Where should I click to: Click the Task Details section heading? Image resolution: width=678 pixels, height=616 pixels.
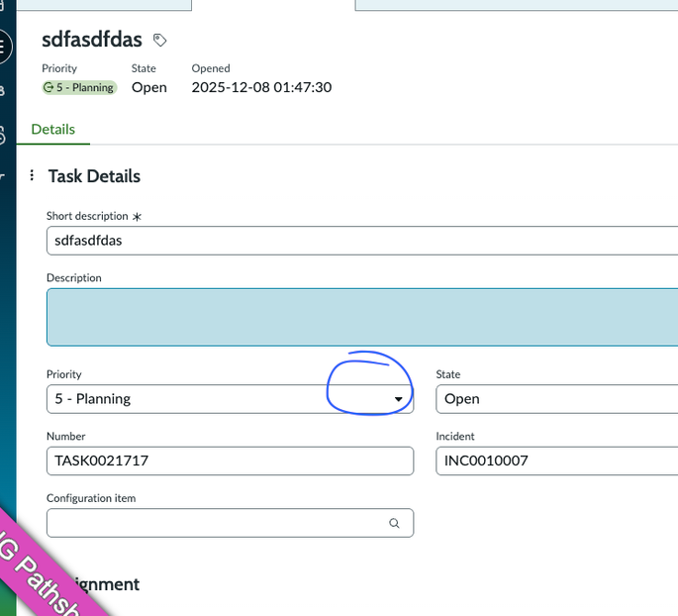click(x=94, y=176)
